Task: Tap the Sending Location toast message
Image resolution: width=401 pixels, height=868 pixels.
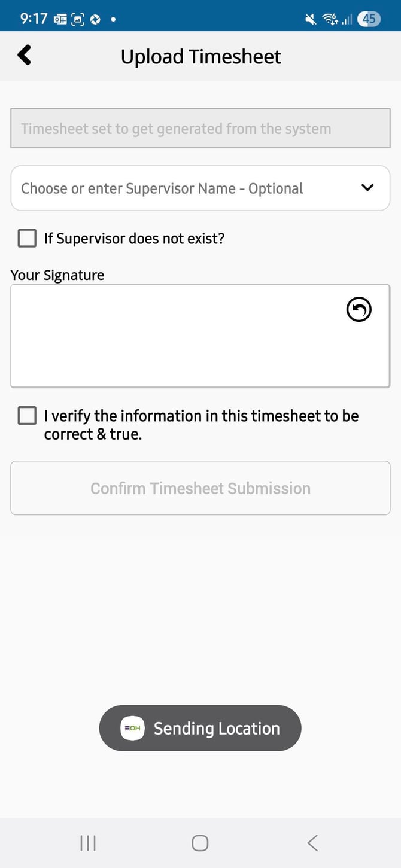Action: (217, 728)
